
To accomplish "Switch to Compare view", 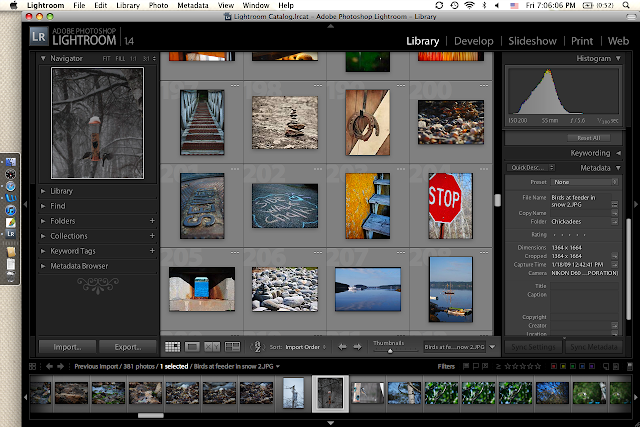I will click(213, 347).
